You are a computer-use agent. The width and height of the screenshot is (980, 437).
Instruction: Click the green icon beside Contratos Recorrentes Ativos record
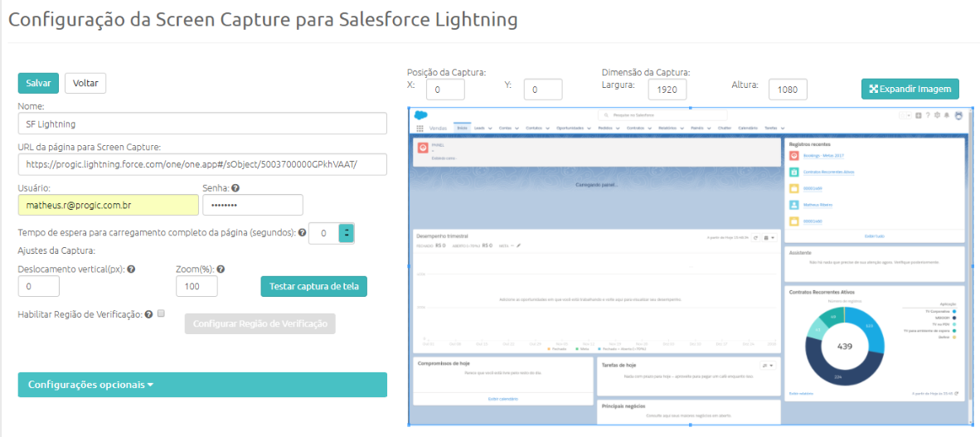(794, 172)
